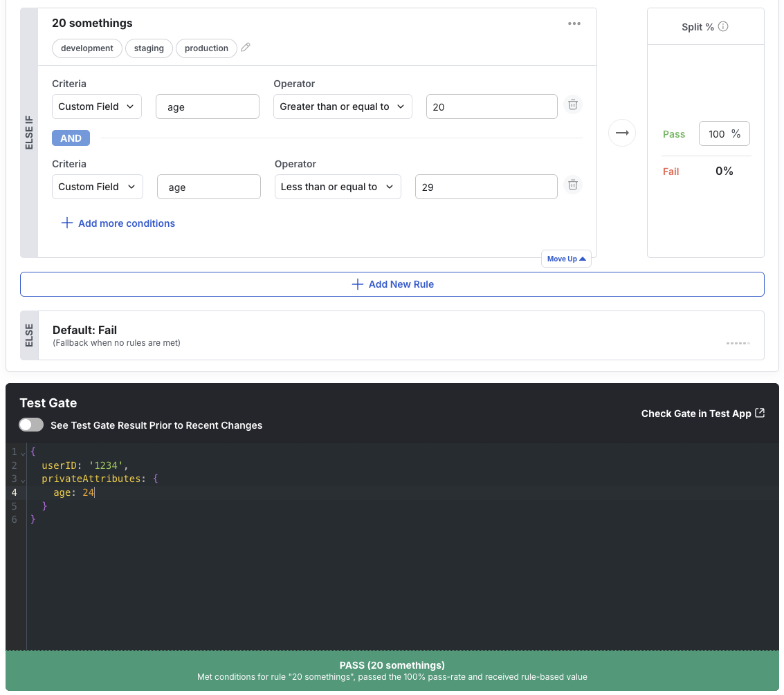Viewport: 784px width, 695px height.
Task: Add more conditions to the rule
Action: [x=118, y=223]
